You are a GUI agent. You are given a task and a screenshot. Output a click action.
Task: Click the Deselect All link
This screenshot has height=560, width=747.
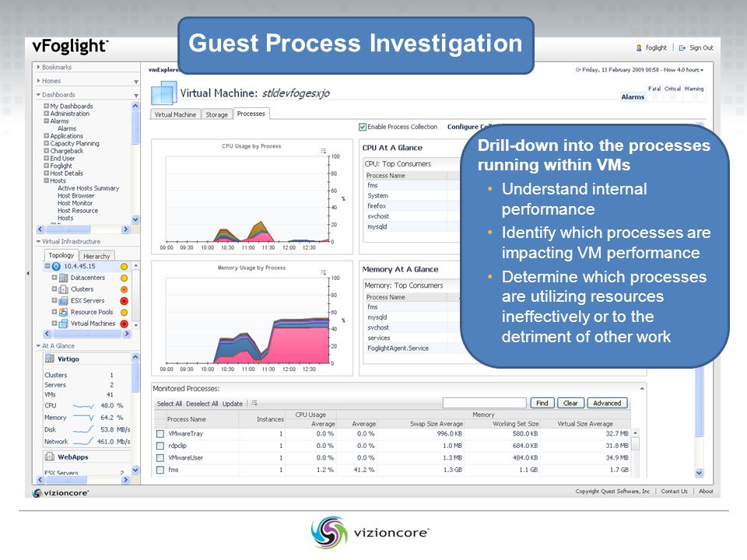point(202,404)
